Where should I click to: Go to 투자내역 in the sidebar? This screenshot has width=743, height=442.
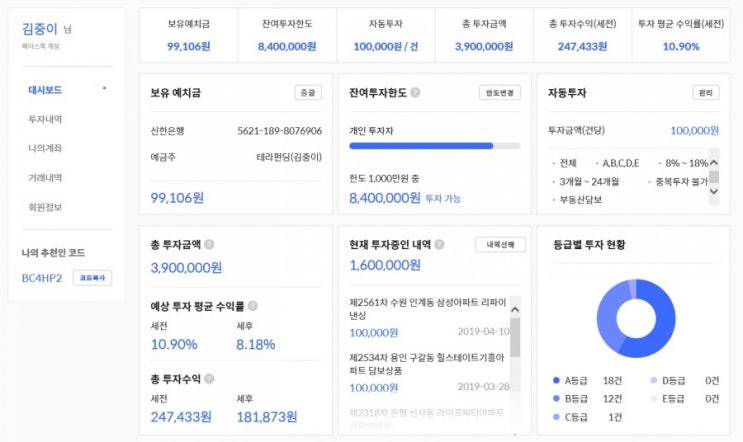click(x=45, y=119)
